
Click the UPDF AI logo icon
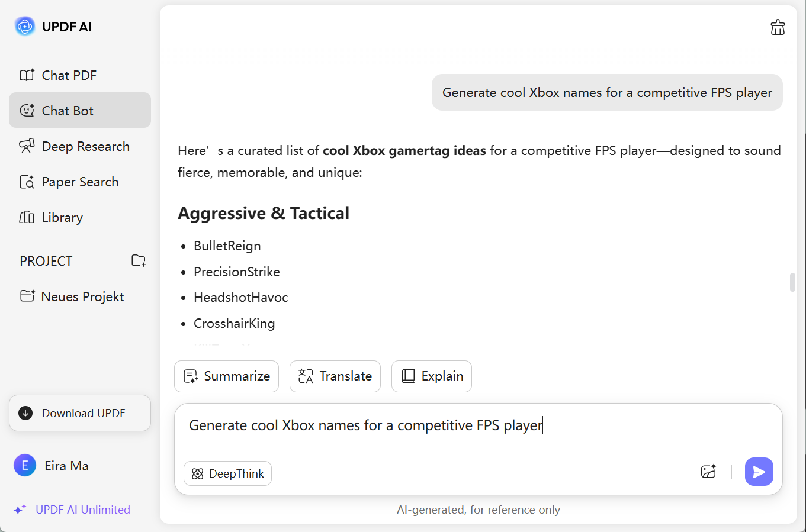(25, 26)
